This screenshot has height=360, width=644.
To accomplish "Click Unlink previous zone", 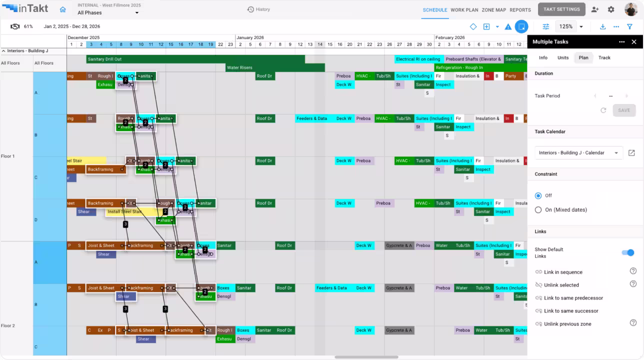I will click(567, 324).
